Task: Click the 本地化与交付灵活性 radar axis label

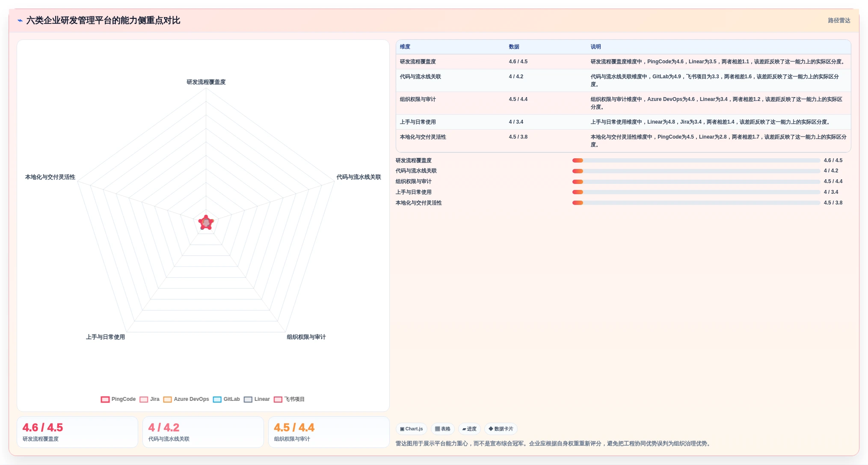Action: coord(50,177)
